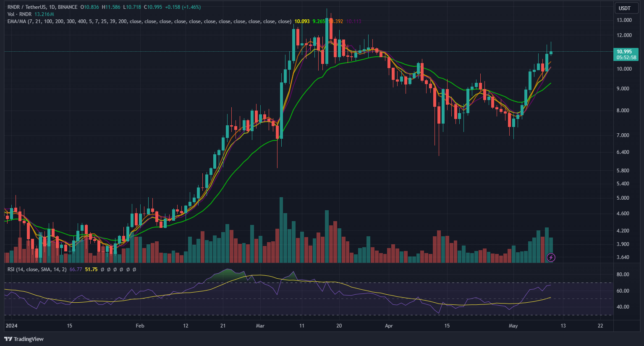Click the yellow RSI SMA value 51.75
This screenshot has height=346, width=644.
click(x=91, y=269)
